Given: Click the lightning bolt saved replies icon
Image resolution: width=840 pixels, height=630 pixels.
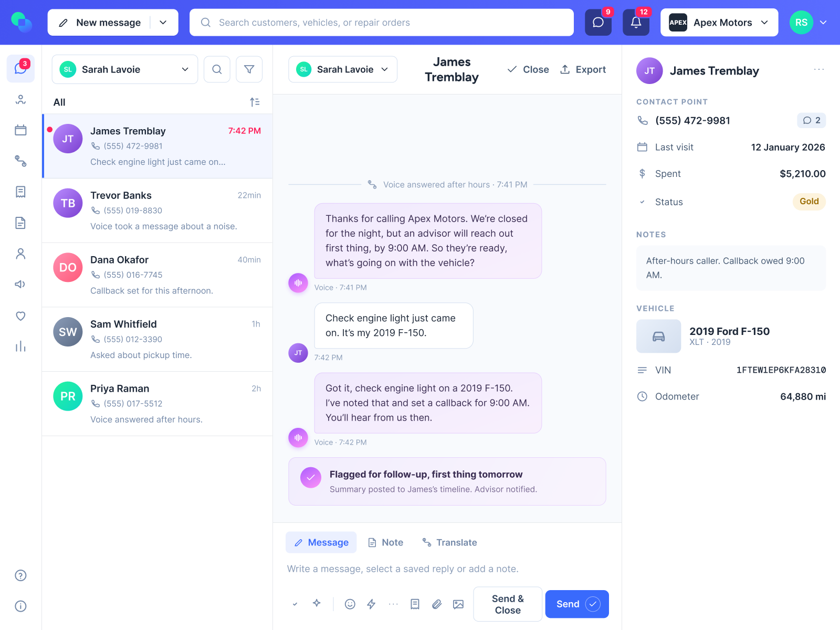Looking at the screenshot, I should coord(371,604).
